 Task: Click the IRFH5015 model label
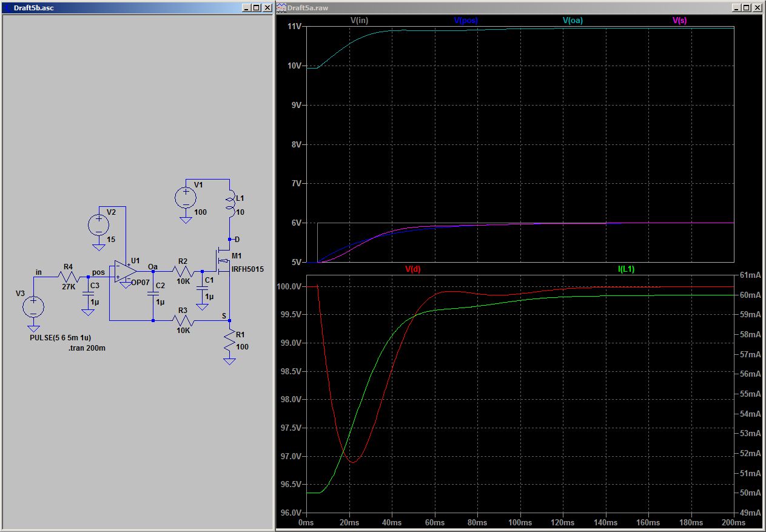(248, 268)
